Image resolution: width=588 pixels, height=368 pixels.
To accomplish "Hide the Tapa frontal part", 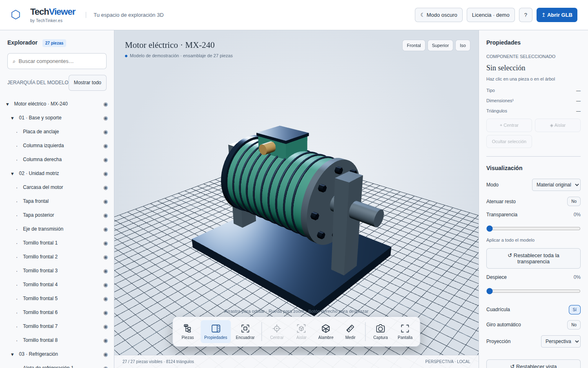I will 105,202.
